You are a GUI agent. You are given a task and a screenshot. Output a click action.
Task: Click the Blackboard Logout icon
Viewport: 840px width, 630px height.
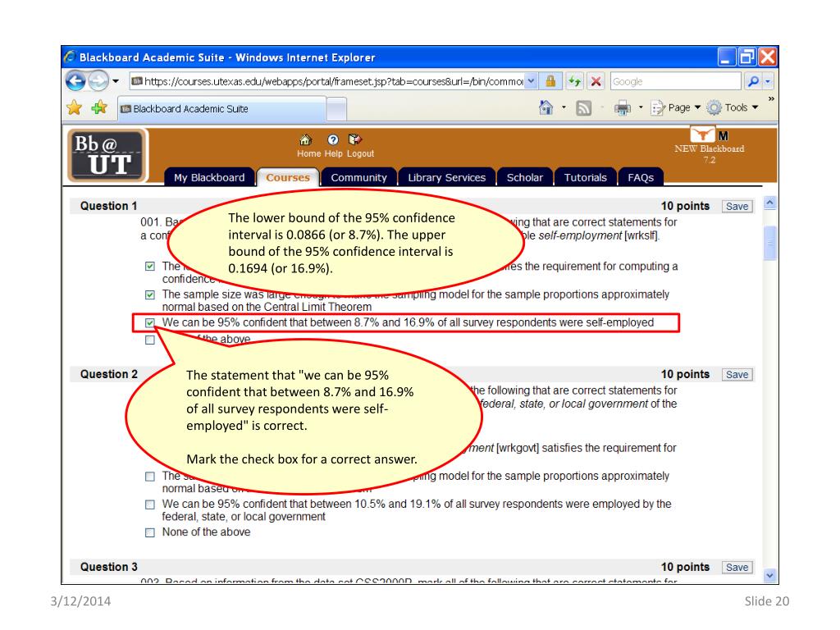355,139
